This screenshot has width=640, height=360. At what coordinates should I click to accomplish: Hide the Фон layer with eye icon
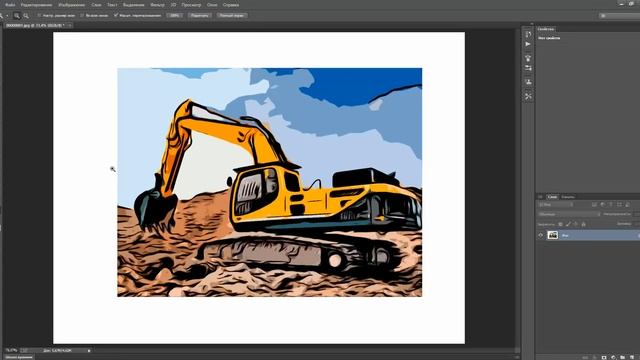(541, 235)
